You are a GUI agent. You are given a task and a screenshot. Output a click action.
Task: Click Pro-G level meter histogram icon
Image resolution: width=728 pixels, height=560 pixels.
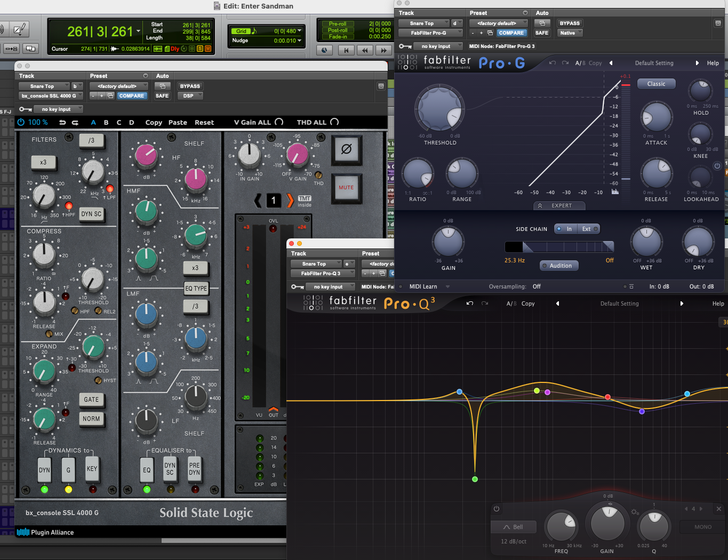[615, 191]
